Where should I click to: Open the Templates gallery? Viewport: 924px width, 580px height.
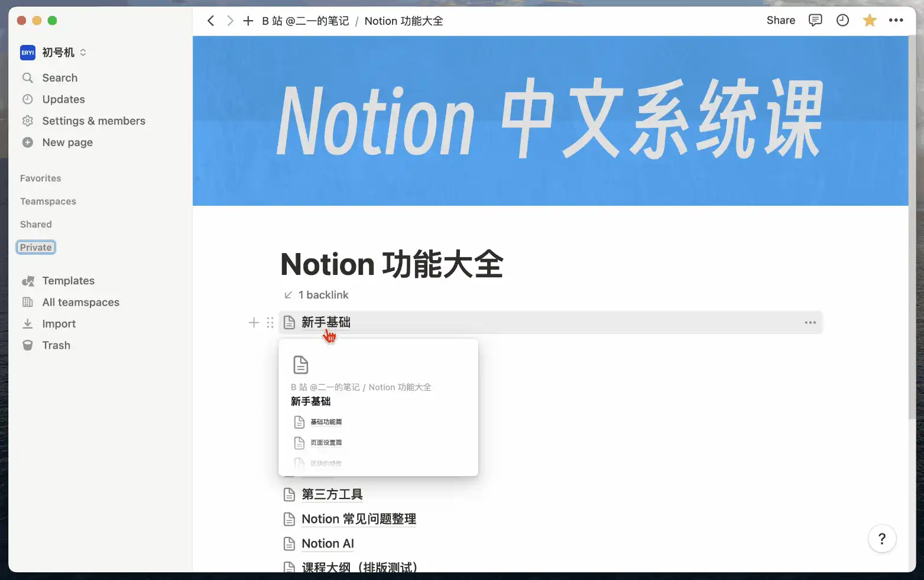pos(68,280)
